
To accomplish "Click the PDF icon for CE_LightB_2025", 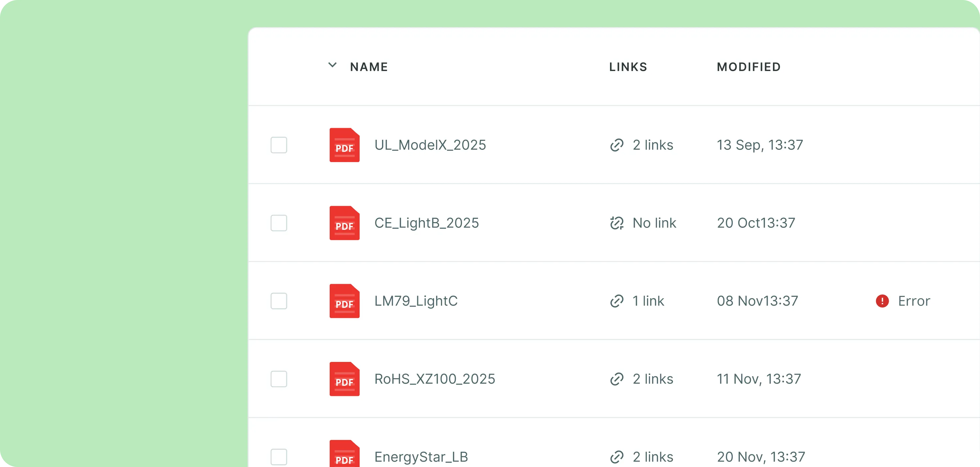I will [344, 223].
